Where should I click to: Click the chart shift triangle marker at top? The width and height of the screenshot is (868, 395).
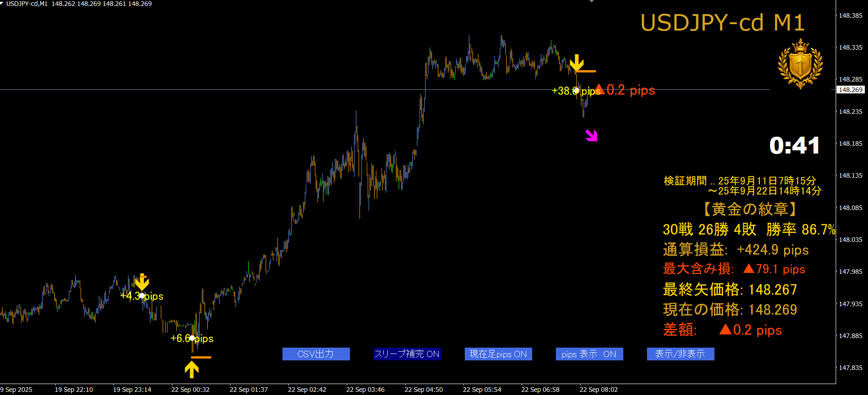pyautogui.click(x=591, y=1)
